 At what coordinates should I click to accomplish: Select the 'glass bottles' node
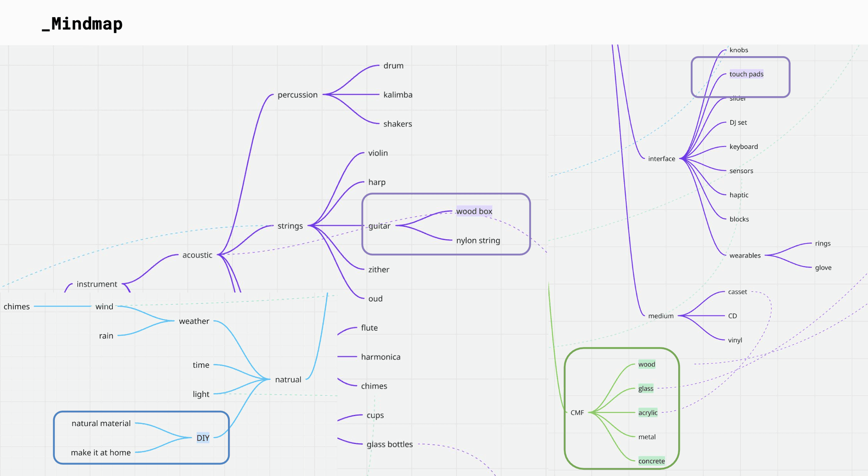(389, 444)
